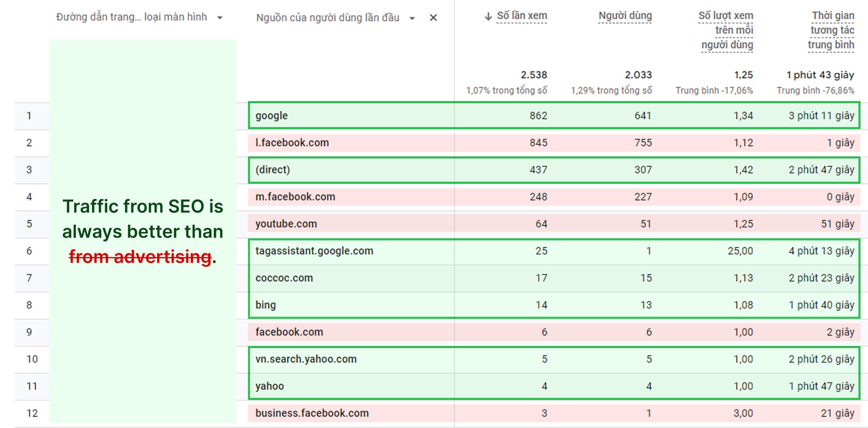Select the tagassistant.google.com row
This screenshot has width=868, height=428.
point(314,251)
